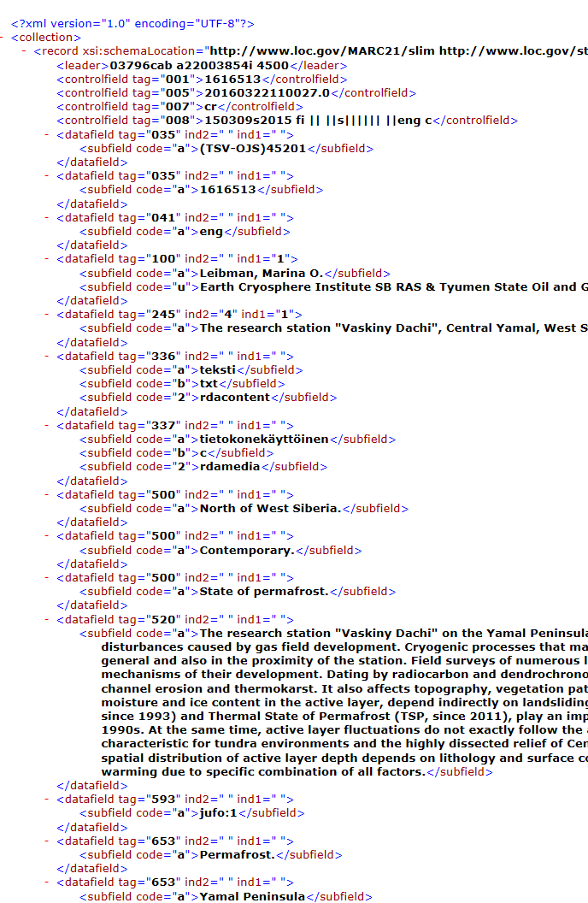Click controlfield 005 value 20160322110027.0
The width and height of the screenshot is (588, 903).
click(x=267, y=92)
